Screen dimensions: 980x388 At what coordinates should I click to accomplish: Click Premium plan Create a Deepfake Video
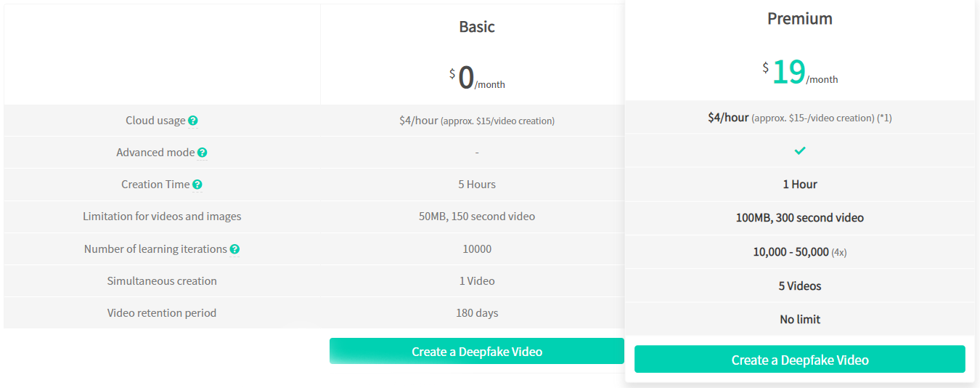800,360
